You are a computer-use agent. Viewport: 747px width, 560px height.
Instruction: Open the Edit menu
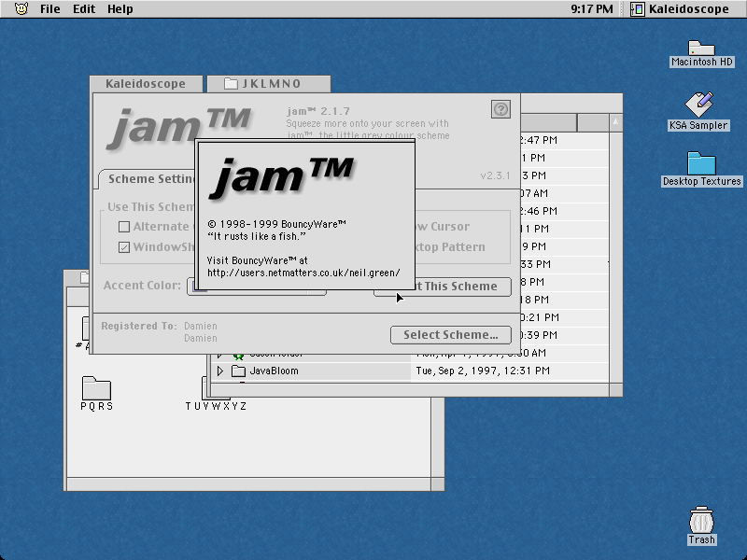click(84, 9)
